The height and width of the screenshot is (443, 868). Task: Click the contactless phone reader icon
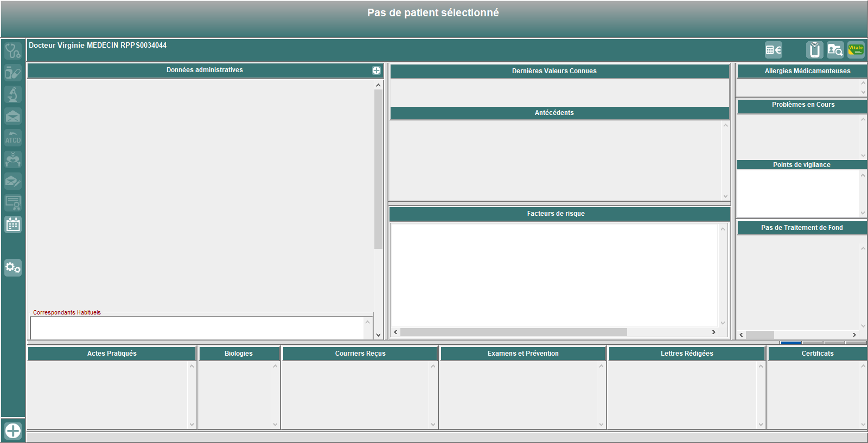[x=814, y=50]
